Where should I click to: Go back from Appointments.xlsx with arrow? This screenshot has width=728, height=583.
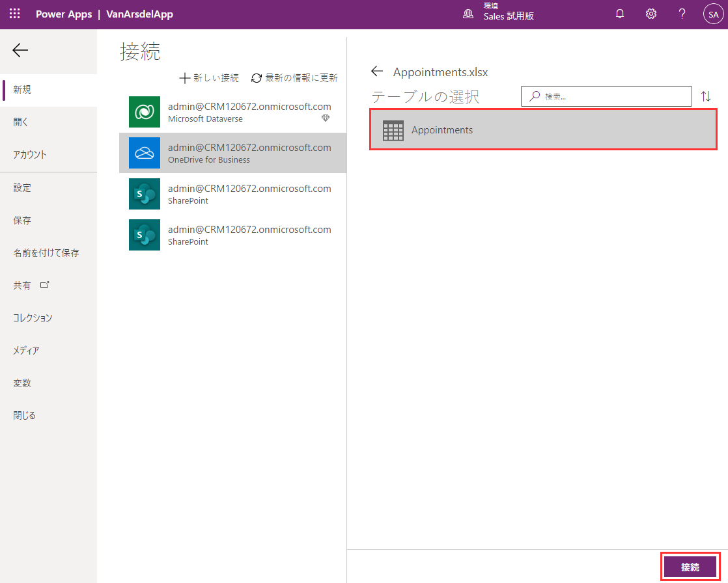(377, 71)
